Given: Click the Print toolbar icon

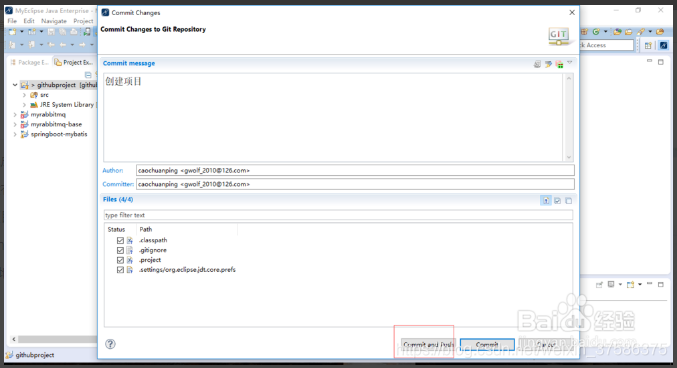Looking at the screenshot, I should pos(74,32).
